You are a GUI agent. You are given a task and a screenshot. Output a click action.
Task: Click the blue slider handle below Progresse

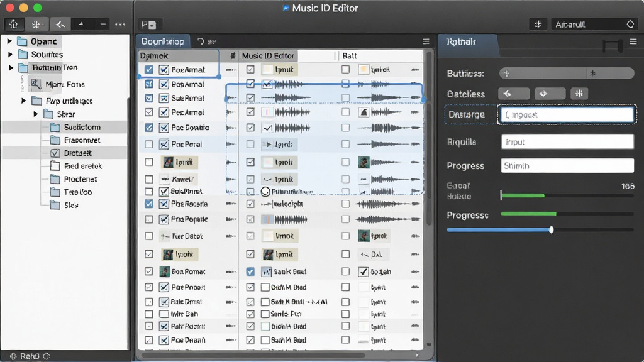551,230
